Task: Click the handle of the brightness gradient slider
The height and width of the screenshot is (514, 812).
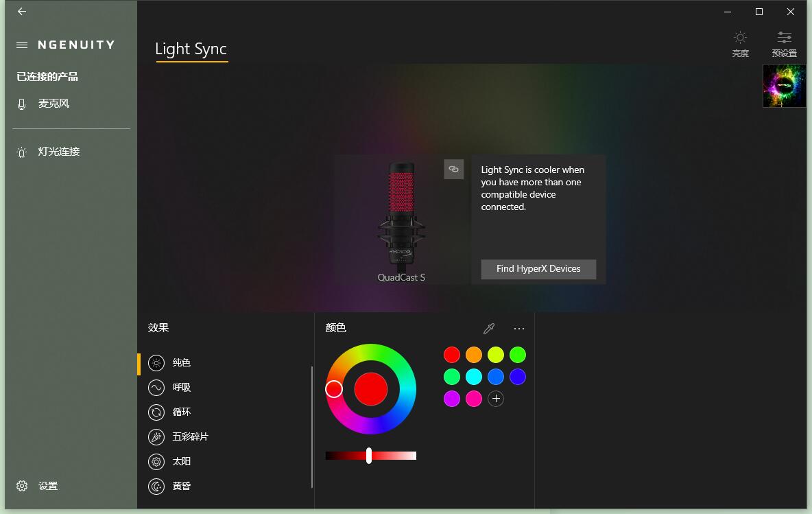Action: click(x=369, y=456)
